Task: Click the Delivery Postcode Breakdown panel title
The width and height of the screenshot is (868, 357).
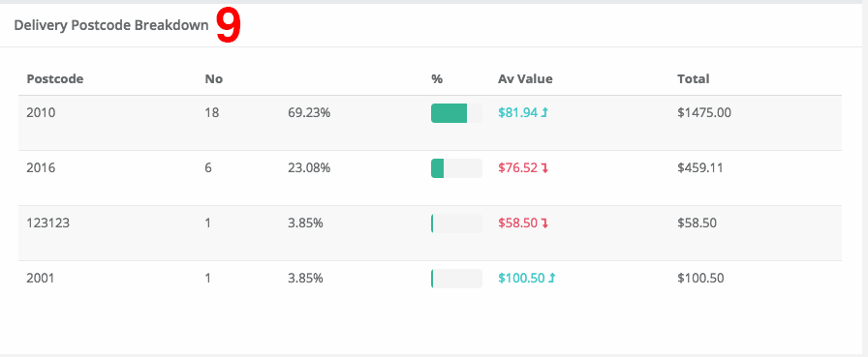Action: [111, 25]
